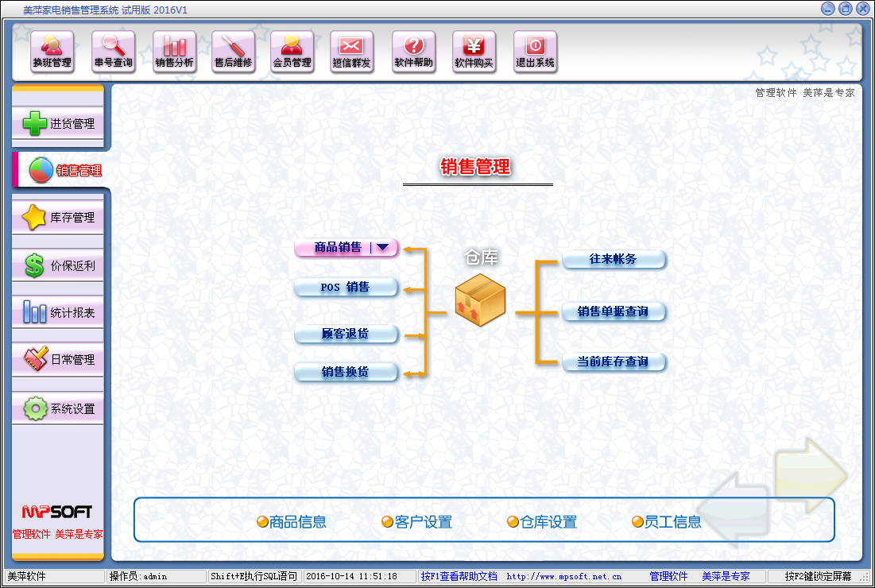Expand the 商品销售 dropdown arrow
Image resolution: width=875 pixels, height=588 pixels.
click(382, 247)
